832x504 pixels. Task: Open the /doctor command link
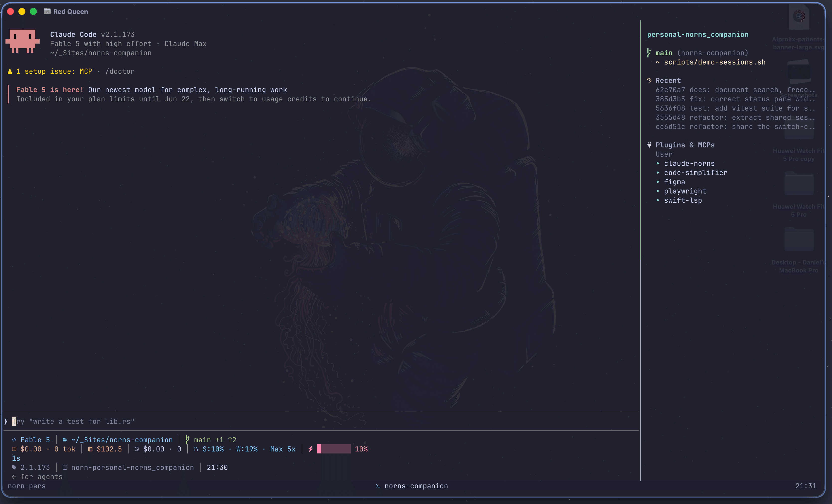click(x=120, y=71)
